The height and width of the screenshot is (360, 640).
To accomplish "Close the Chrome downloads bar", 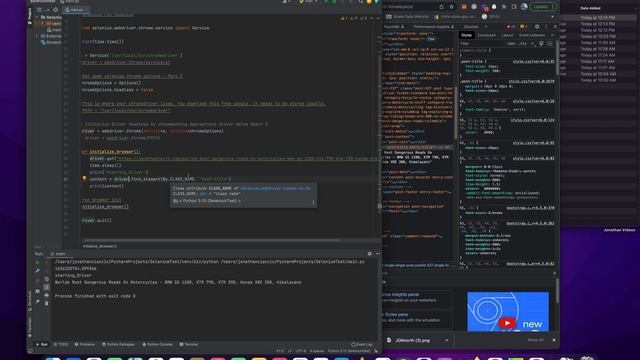I will (x=554, y=340).
